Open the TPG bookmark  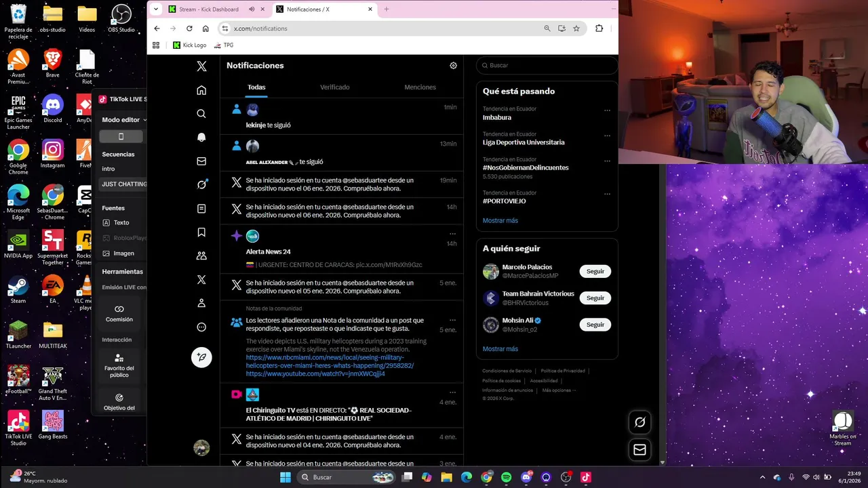pyautogui.click(x=223, y=45)
